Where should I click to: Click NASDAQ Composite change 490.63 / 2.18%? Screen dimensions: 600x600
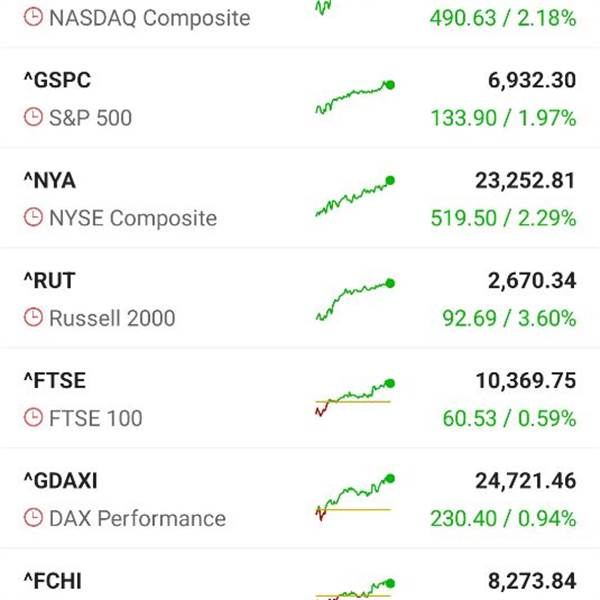click(x=503, y=18)
